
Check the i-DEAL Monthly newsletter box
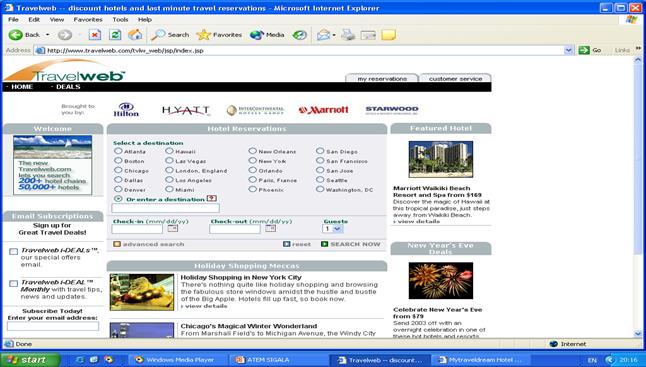pyautogui.click(x=14, y=283)
